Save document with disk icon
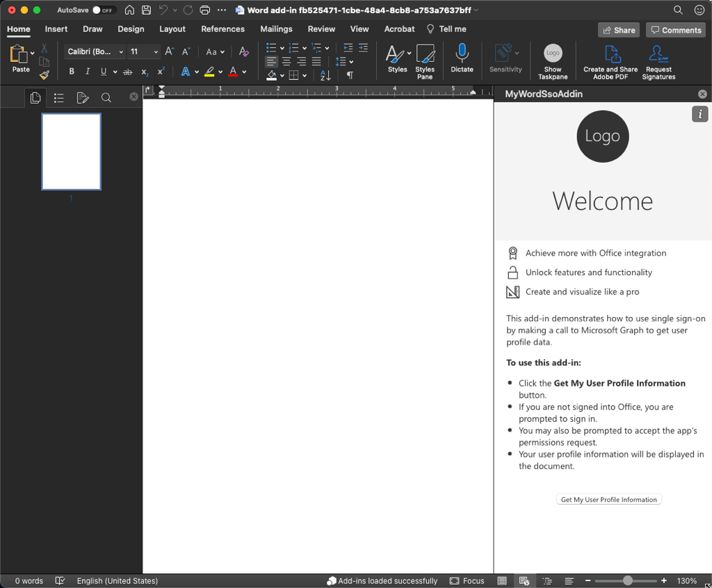Screen dimensions: 712x588 (146, 10)
